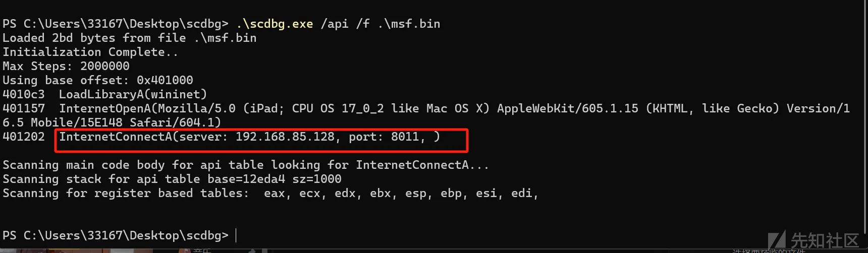Viewport: 868px width, 253px height.
Task: Click the InternetOpenA user agent line
Action: 454,115
